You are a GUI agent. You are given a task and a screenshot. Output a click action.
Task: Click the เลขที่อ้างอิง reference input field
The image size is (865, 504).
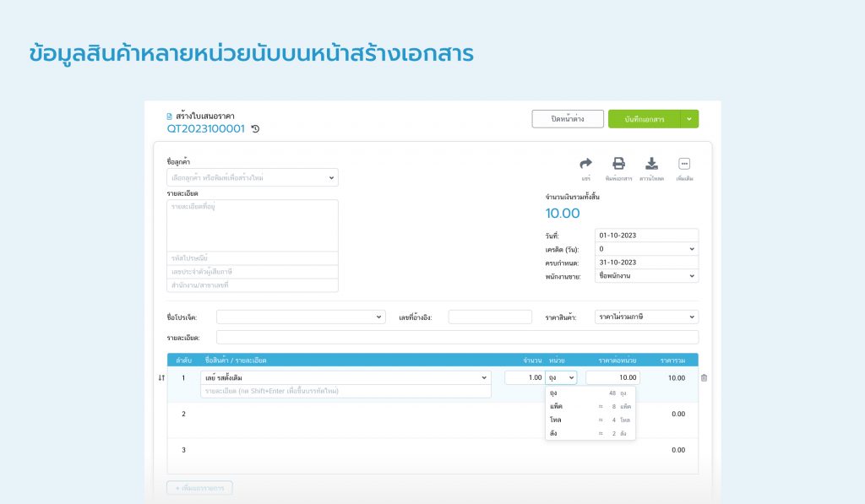pyautogui.click(x=490, y=316)
